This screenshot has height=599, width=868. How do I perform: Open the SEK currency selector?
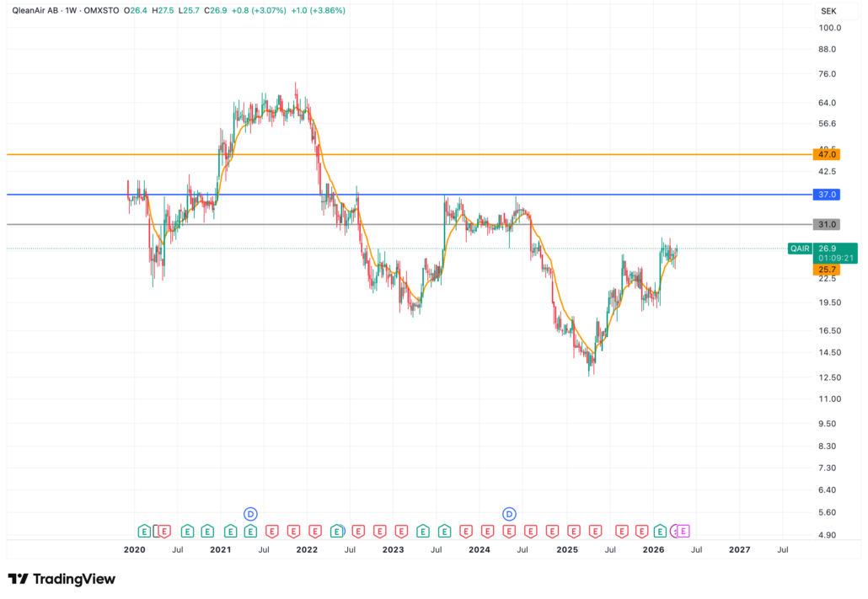click(x=828, y=10)
